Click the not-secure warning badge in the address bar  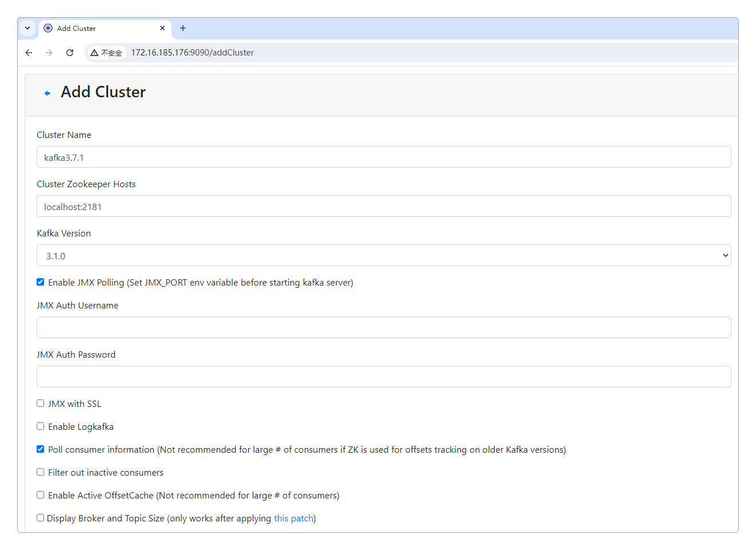pyautogui.click(x=106, y=53)
